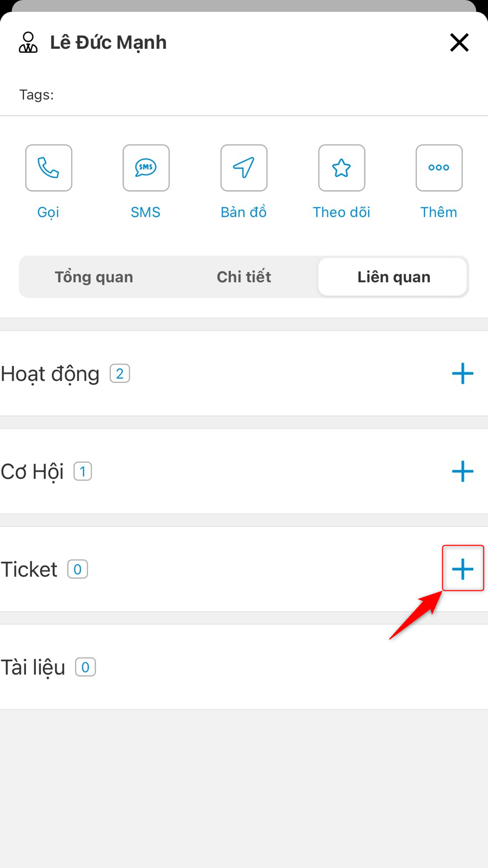Viewport: 488px width, 868px height.
Task: Tap the phone call icon
Action: click(x=49, y=168)
